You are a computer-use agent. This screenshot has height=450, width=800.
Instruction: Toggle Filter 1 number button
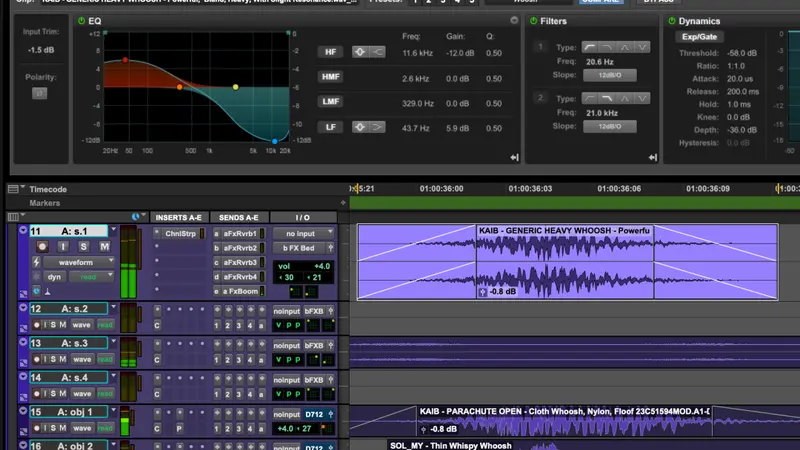pos(540,47)
